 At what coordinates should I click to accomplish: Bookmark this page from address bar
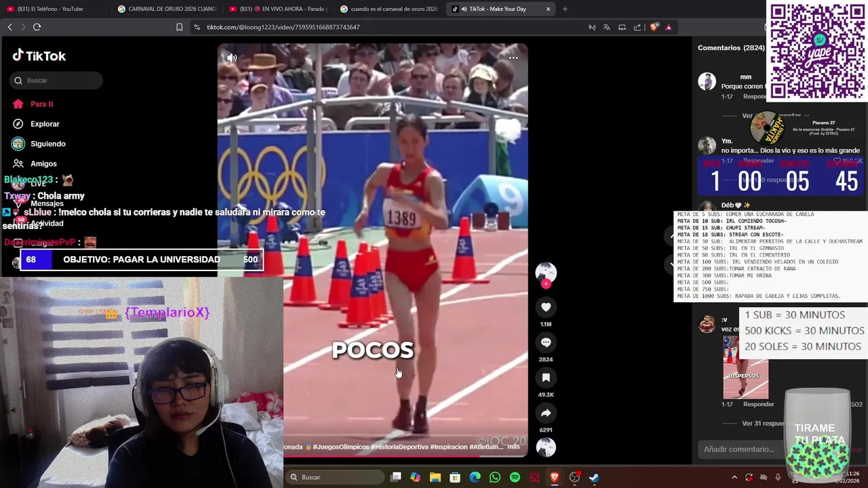pyautogui.click(x=179, y=27)
